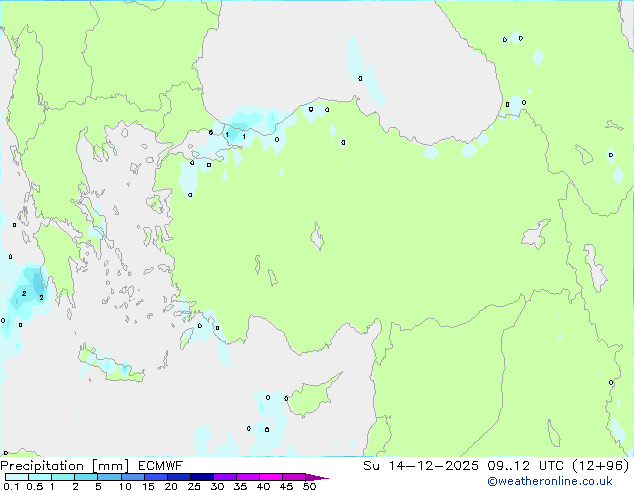The height and width of the screenshot is (490, 634).
Task: Click the '30' legend scale label
Action: tap(217, 486)
